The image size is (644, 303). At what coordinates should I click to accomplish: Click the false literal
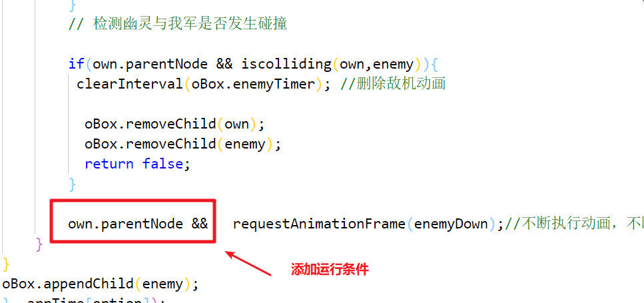click(162, 164)
